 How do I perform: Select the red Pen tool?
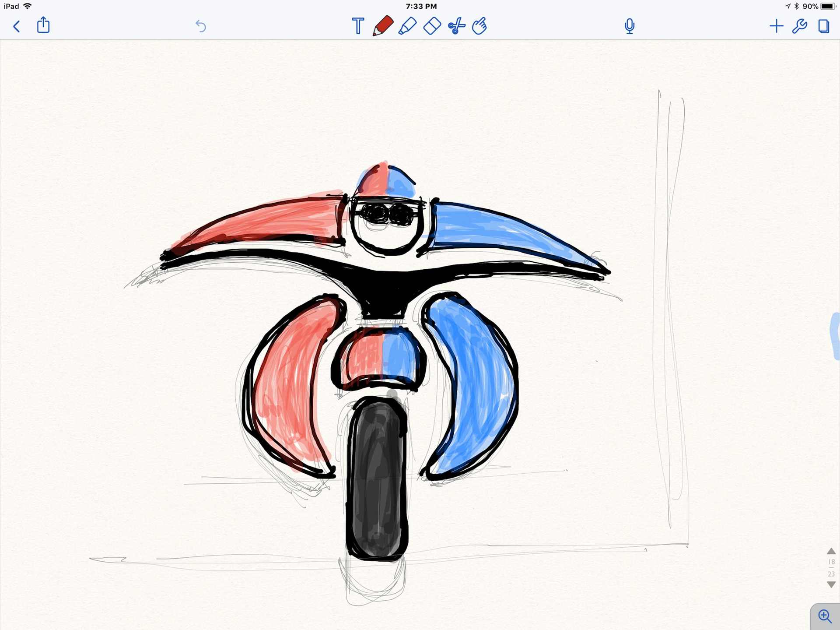tap(382, 26)
